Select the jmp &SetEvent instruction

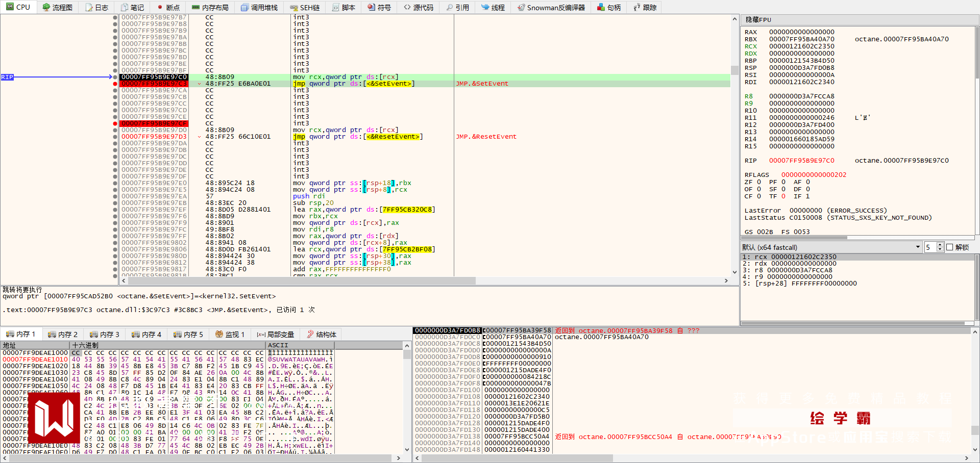coord(354,84)
